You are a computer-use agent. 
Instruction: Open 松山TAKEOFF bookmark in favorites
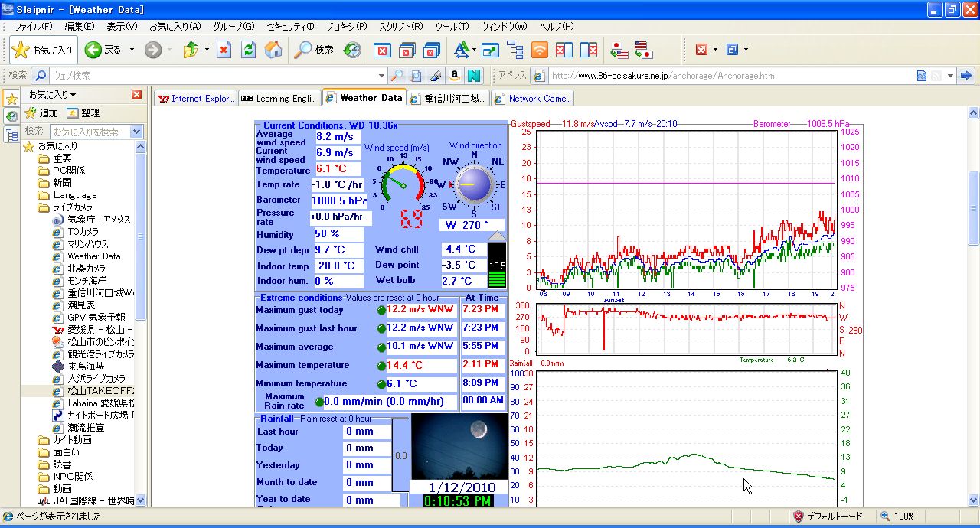tap(100, 390)
